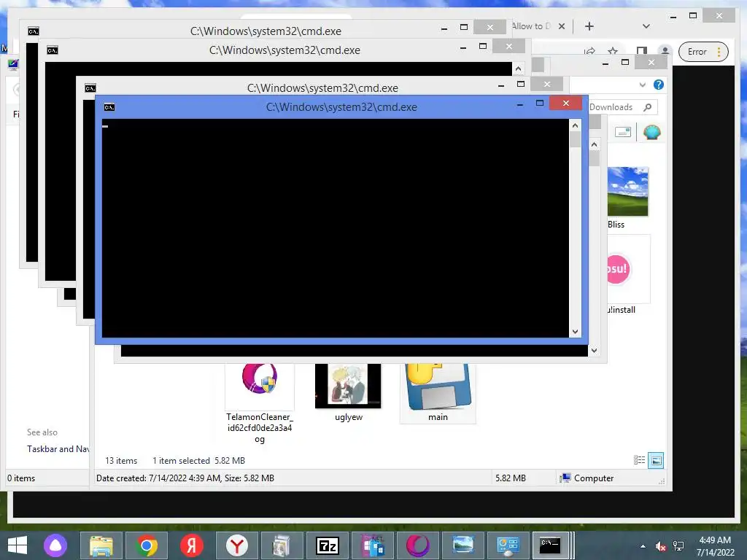Open the Windows Start button
747x560 pixels.
point(18,545)
